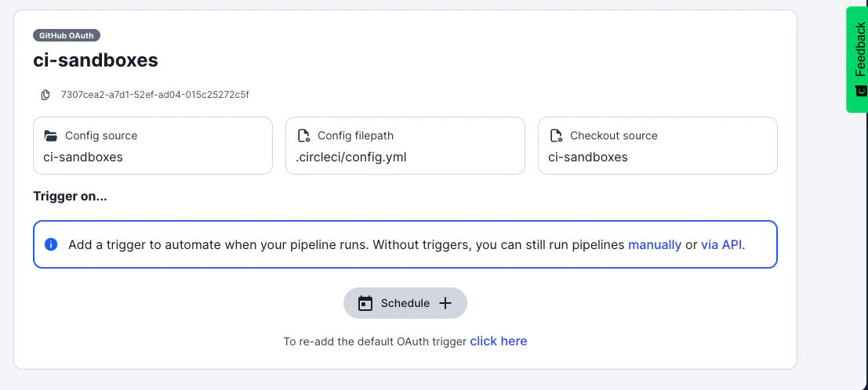Add a Schedule trigger
Screen dimensions: 868x390
coord(405,303)
